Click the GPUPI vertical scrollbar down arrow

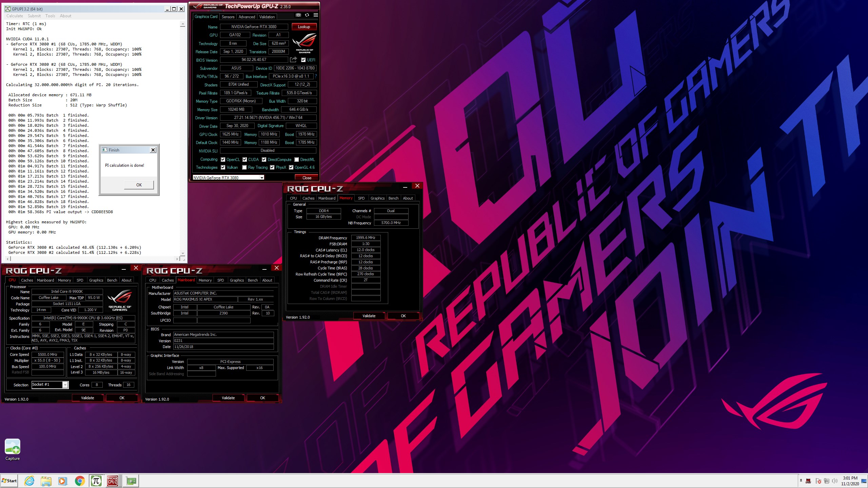point(183,253)
